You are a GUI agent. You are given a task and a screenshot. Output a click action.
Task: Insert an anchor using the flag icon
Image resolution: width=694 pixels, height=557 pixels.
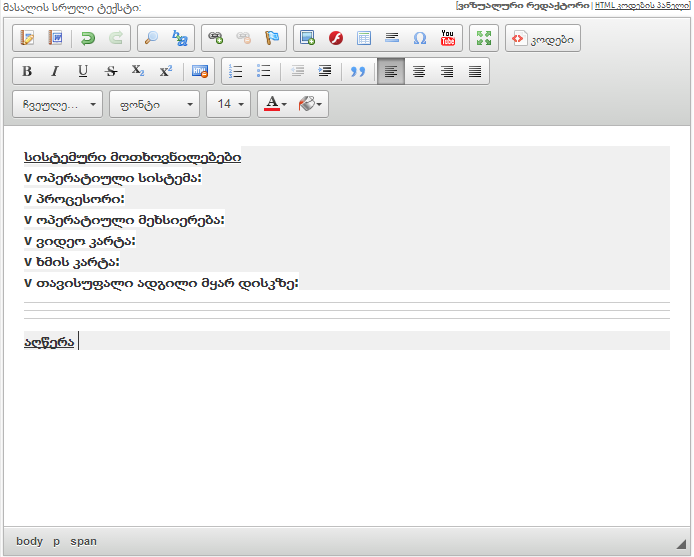tap(271, 38)
